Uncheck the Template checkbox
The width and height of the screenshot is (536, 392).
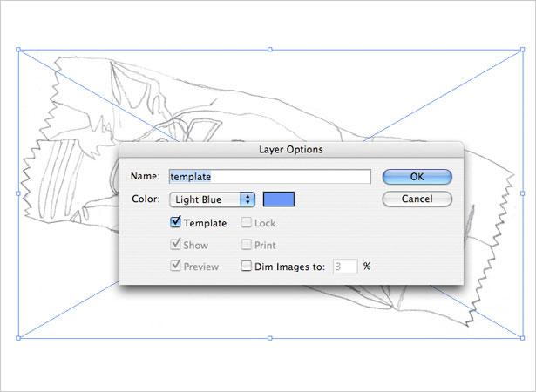[x=175, y=222]
